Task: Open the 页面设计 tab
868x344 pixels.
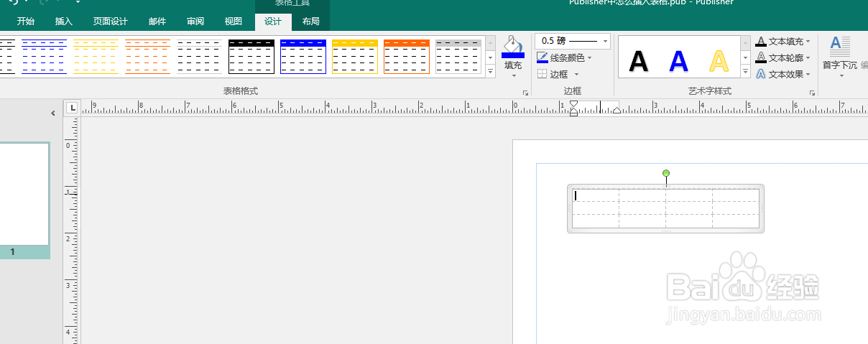Action: pyautogui.click(x=111, y=22)
